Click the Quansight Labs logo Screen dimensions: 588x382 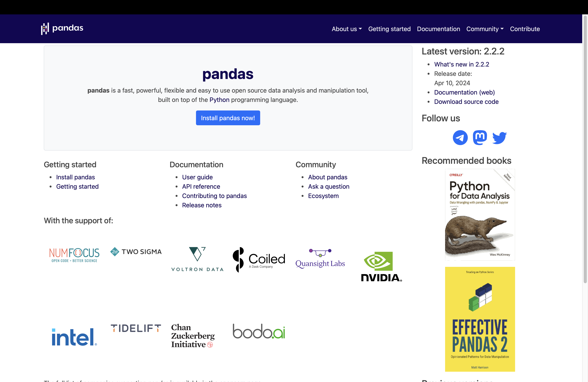320,258
